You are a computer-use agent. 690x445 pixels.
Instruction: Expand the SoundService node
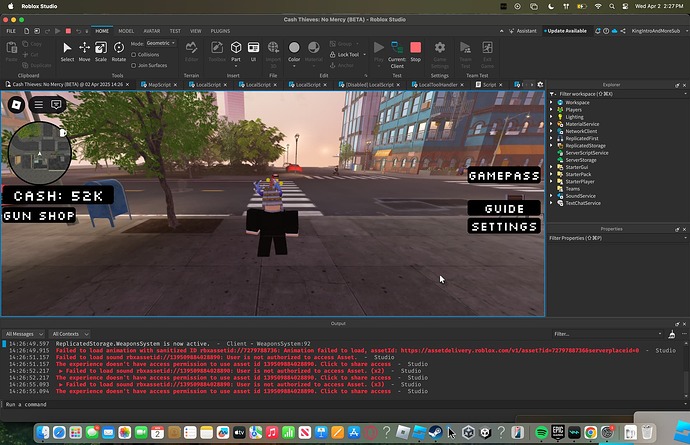click(551, 196)
